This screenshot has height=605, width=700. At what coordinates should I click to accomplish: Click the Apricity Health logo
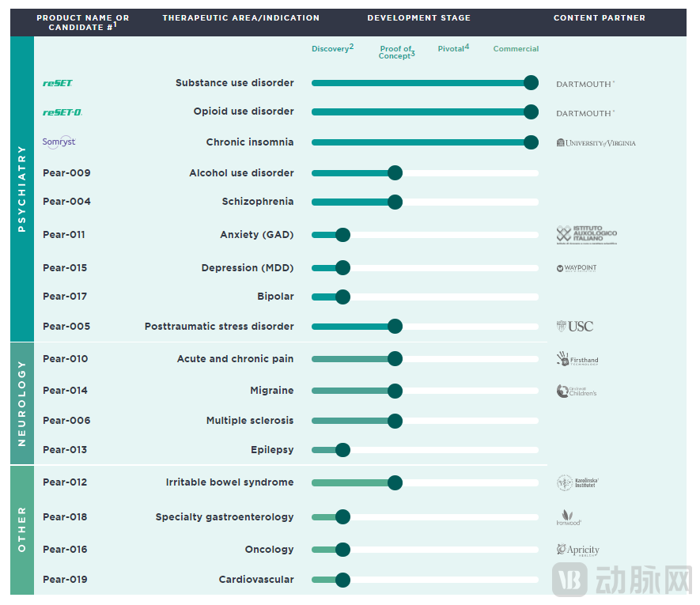coord(577,550)
